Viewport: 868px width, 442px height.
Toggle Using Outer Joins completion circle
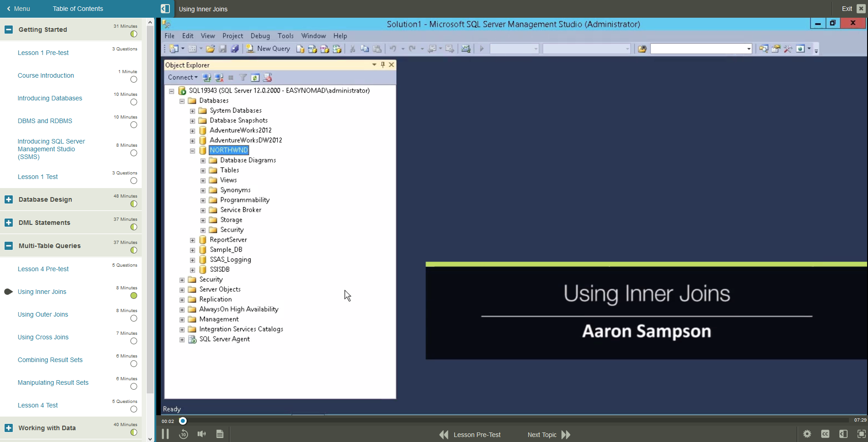[134, 318]
